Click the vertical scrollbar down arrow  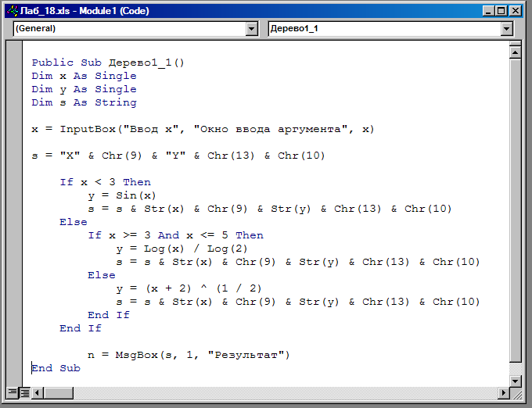(x=516, y=381)
